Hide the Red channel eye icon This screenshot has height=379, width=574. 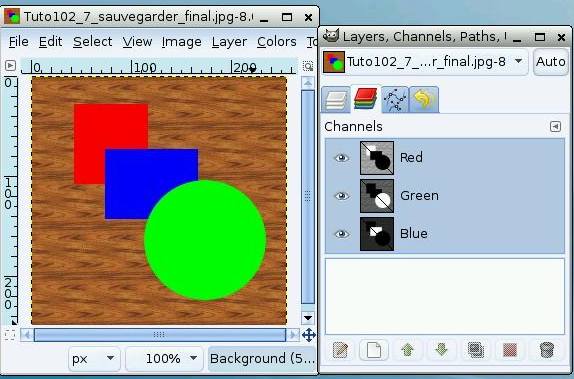[x=341, y=158]
